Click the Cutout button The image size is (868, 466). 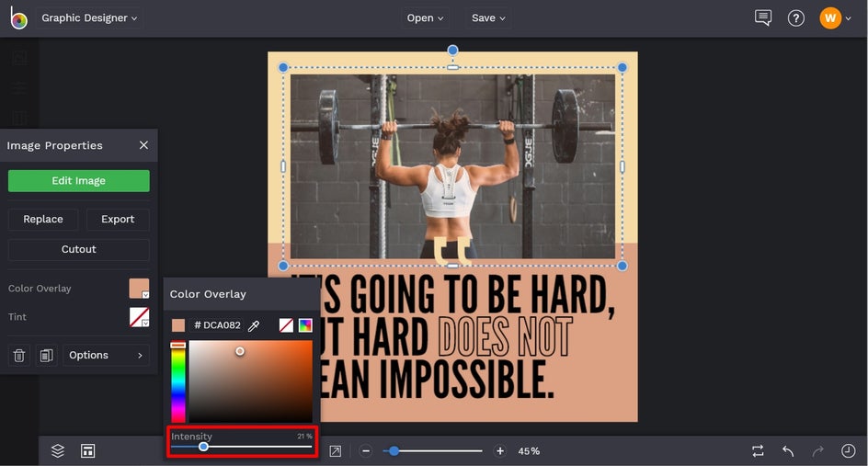click(78, 250)
